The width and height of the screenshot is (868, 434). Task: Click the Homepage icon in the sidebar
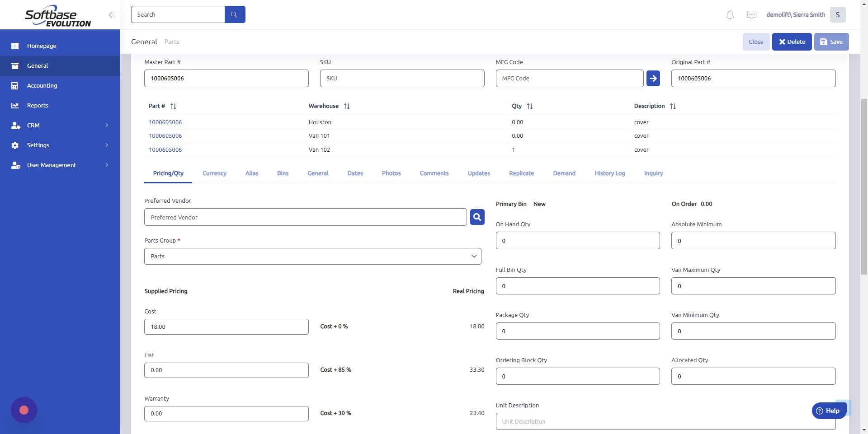(15, 46)
